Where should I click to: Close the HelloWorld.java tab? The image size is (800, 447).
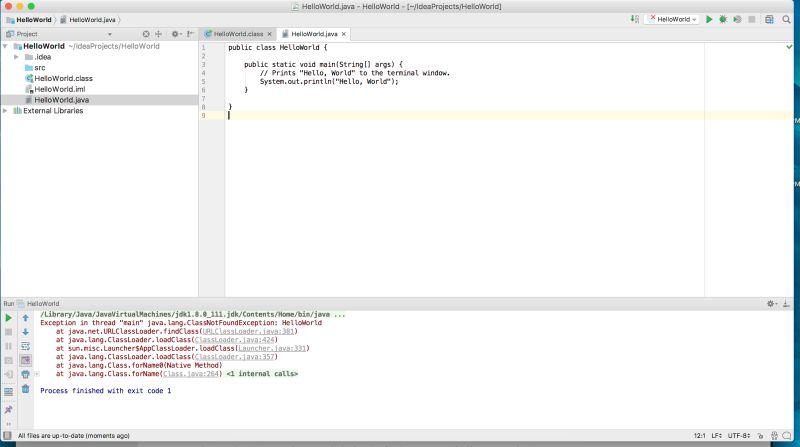coord(344,34)
